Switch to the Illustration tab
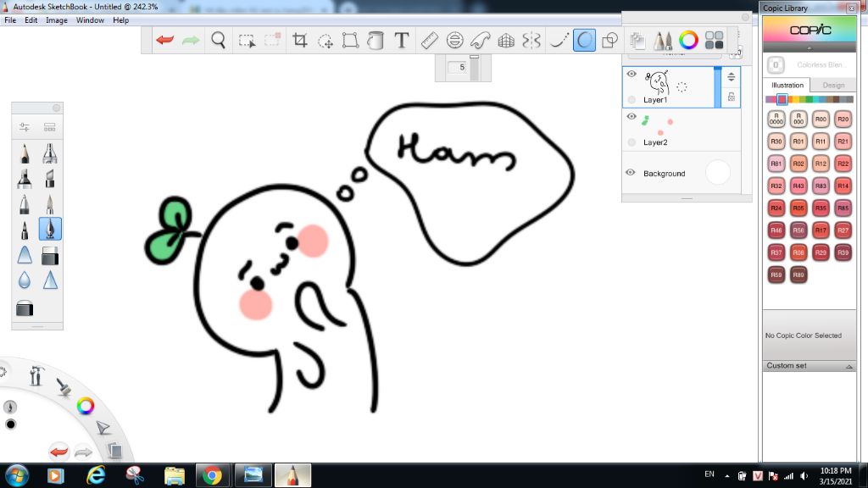This screenshot has width=868, height=488. (787, 86)
